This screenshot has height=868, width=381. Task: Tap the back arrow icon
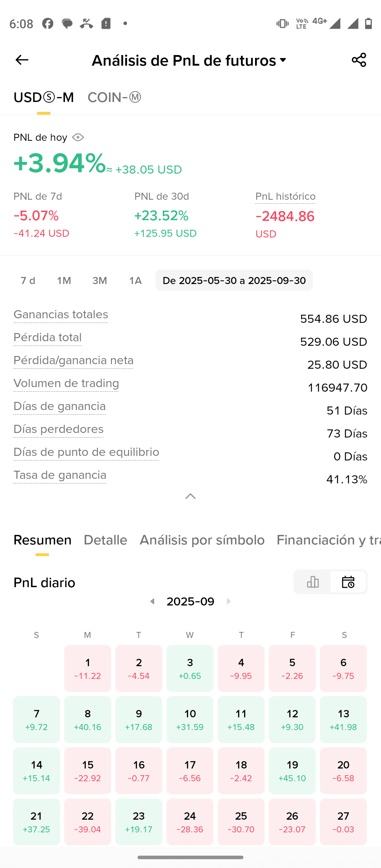tap(22, 60)
